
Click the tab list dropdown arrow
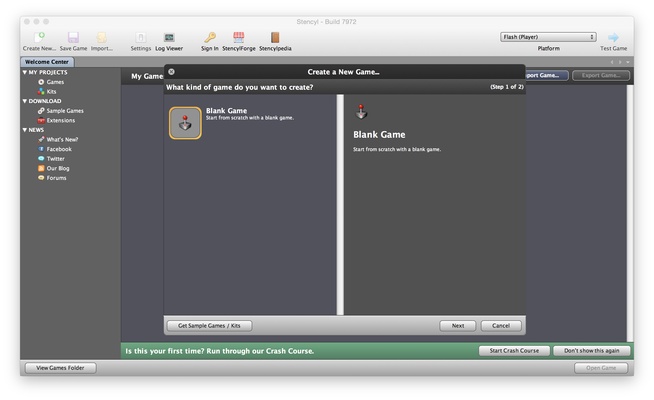click(x=628, y=62)
